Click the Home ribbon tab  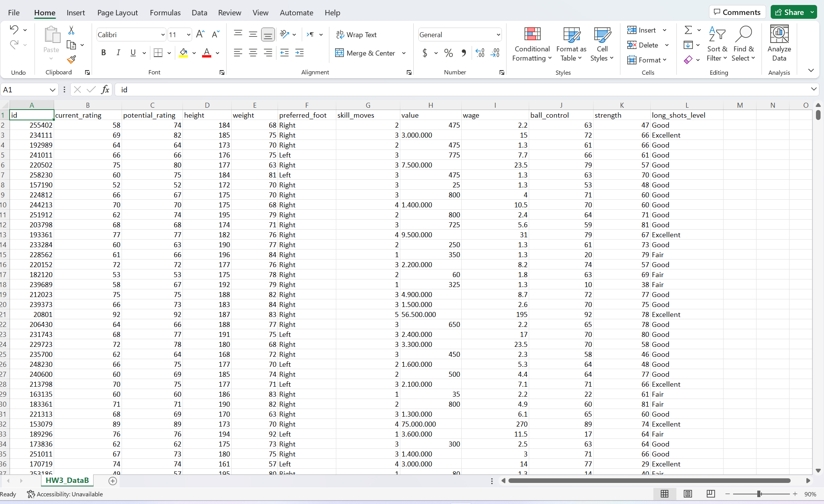click(x=44, y=12)
